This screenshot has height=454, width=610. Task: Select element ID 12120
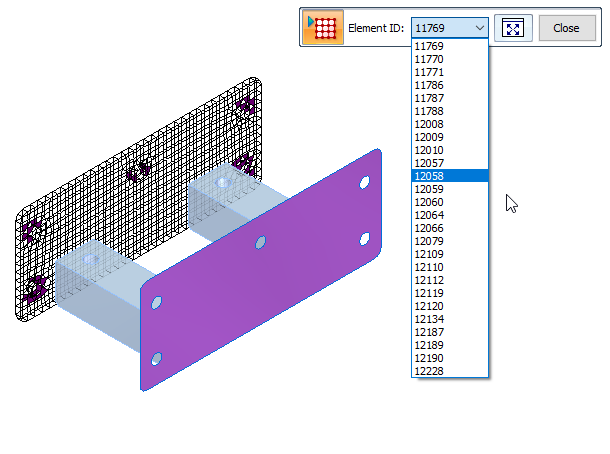[450, 306]
